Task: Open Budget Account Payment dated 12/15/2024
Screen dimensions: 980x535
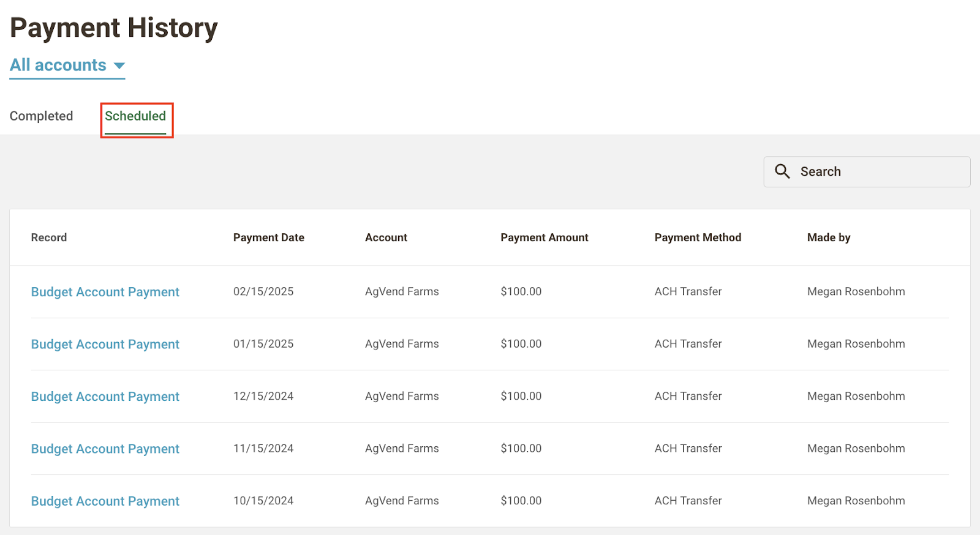Action: click(105, 397)
